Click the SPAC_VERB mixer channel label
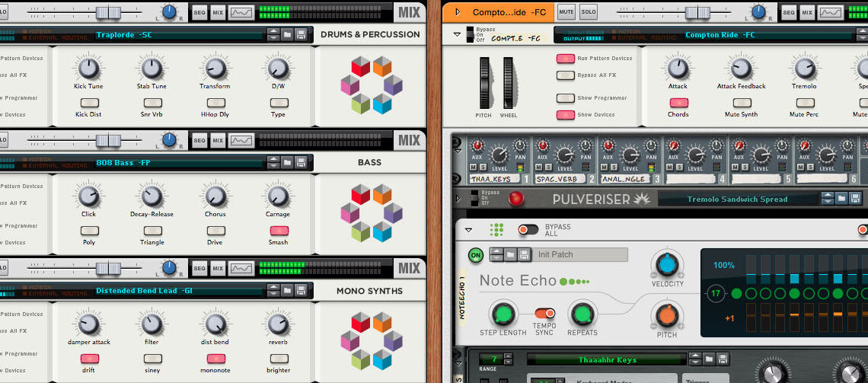Image resolution: width=868 pixels, height=383 pixels. 560,180
